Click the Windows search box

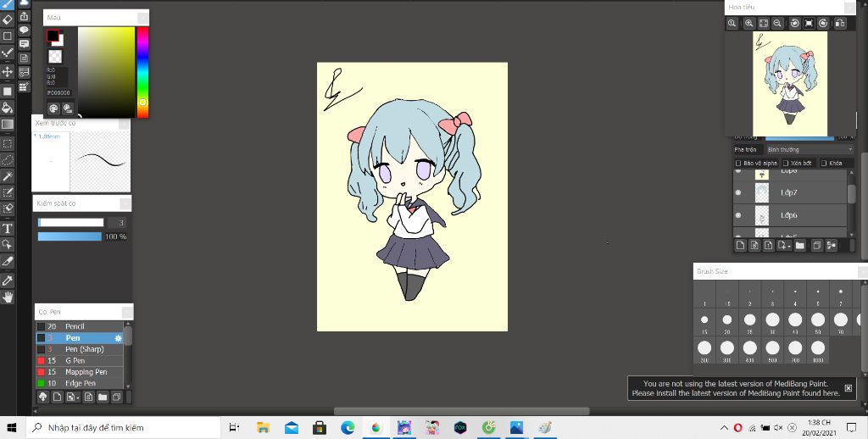tap(123, 427)
